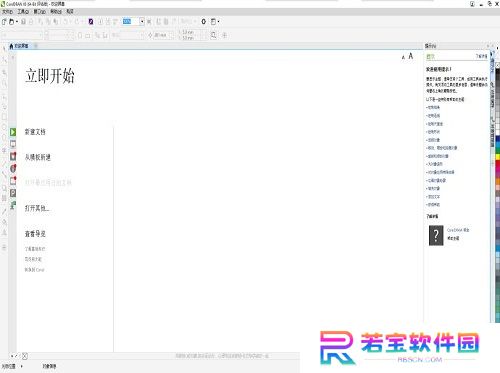Click the 打开其他... link
The image size is (500, 373).
coord(37,208)
